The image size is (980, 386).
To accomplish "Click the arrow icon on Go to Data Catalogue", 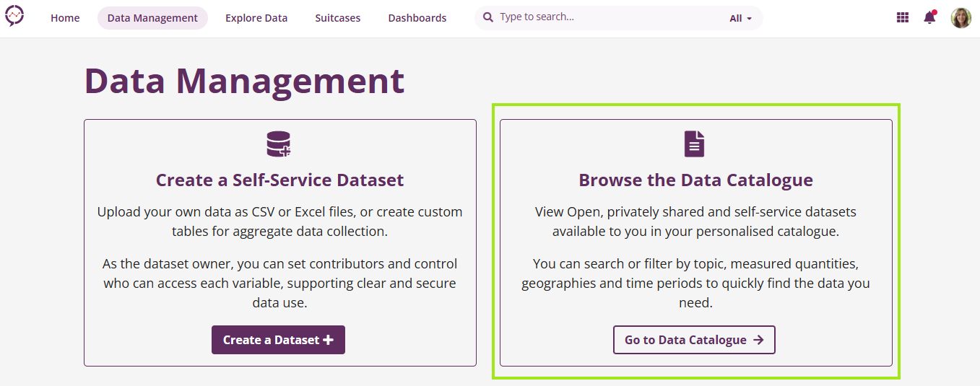I will click(x=758, y=340).
